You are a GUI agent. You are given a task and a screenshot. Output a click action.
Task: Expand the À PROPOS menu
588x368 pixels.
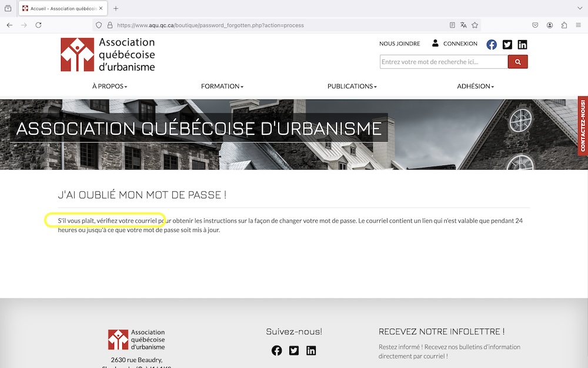pyautogui.click(x=109, y=87)
